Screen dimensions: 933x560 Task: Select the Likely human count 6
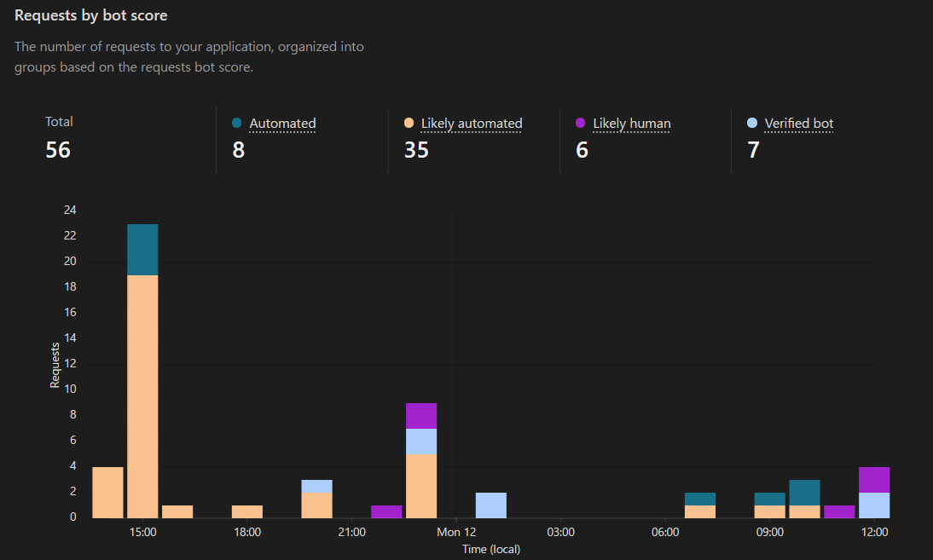[582, 150]
